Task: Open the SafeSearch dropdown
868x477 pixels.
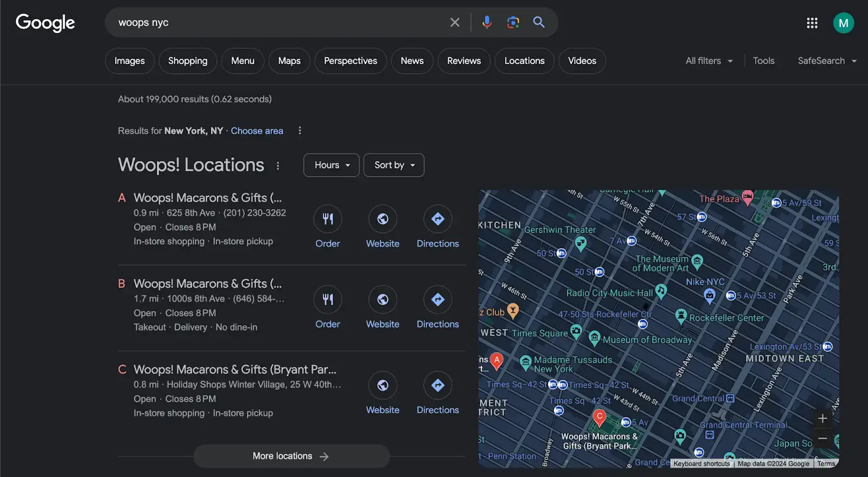Action: [827, 61]
